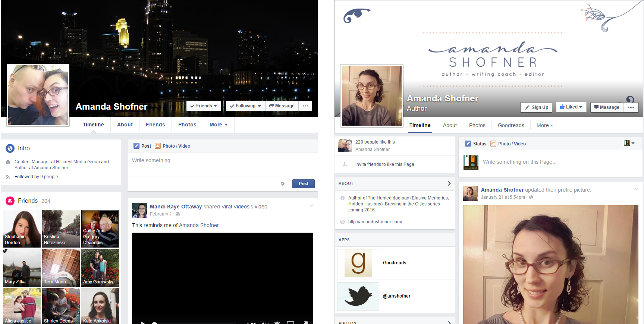Click the Status pencil icon on Page
Image resolution: width=644 pixels, height=324 pixels.
(468, 144)
